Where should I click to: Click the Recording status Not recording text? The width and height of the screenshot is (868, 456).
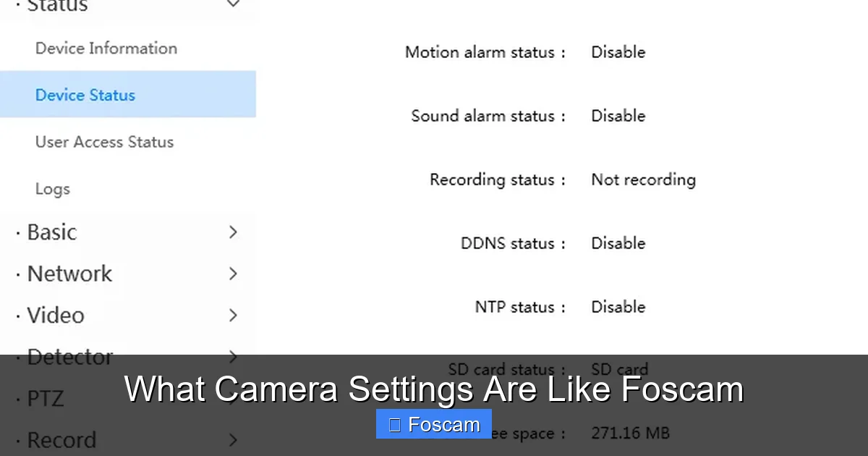[643, 179]
